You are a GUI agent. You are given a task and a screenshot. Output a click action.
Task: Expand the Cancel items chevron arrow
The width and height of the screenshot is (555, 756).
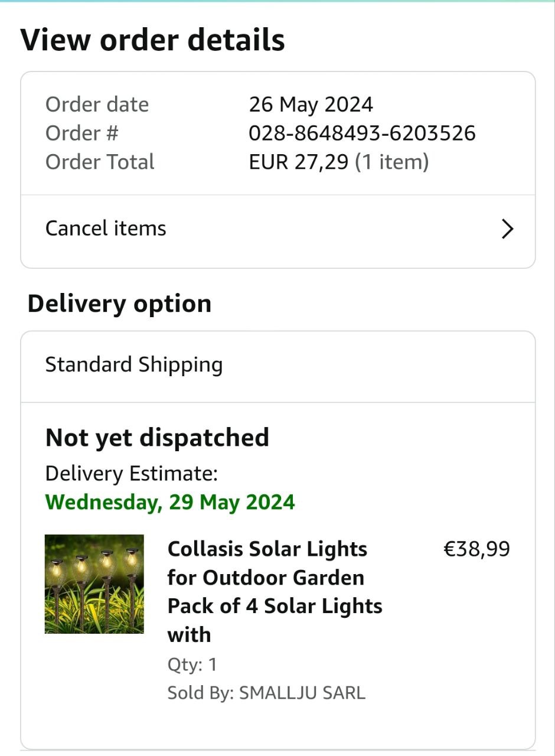[x=507, y=229]
